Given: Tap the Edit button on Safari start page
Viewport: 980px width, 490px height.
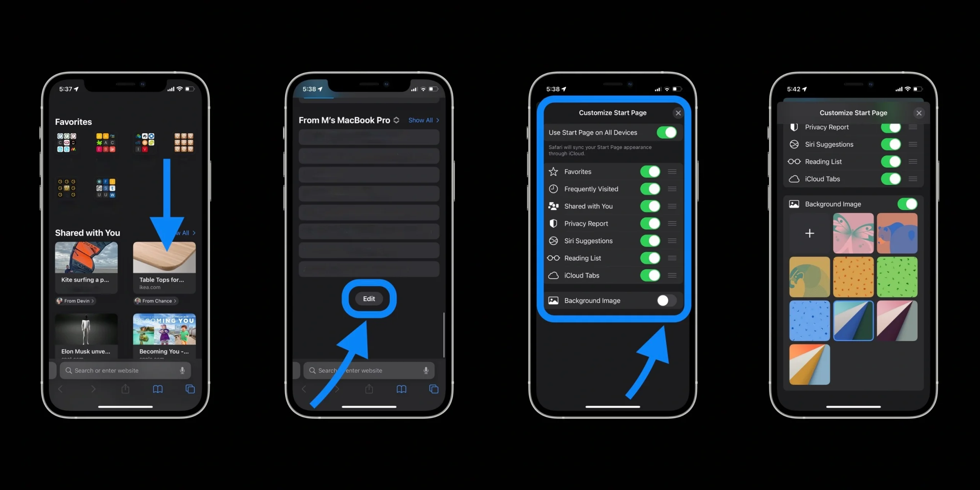Looking at the screenshot, I should [x=368, y=298].
